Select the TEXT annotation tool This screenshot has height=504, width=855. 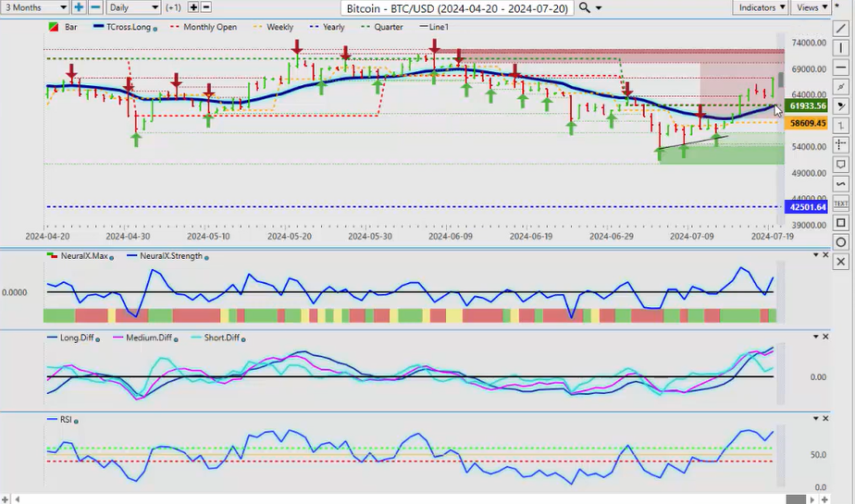click(x=841, y=203)
